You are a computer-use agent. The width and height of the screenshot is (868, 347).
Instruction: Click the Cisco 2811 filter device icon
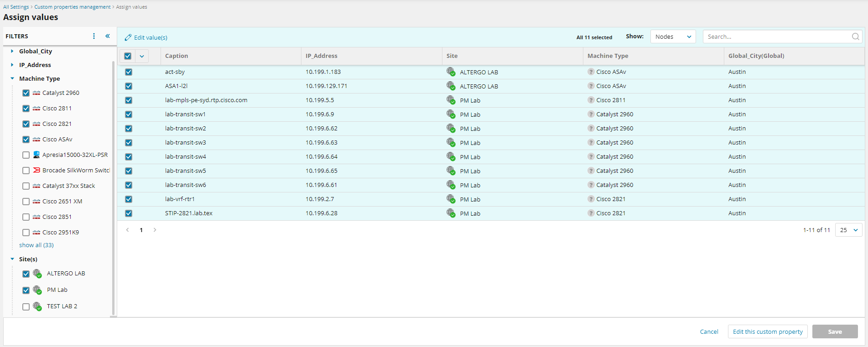coord(36,109)
